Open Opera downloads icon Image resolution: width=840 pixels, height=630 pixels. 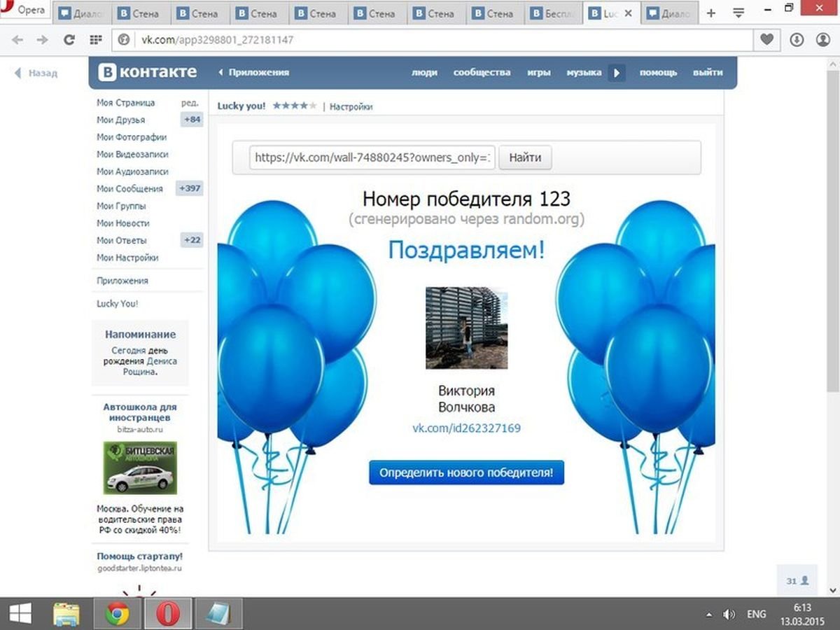click(x=796, y=41)
